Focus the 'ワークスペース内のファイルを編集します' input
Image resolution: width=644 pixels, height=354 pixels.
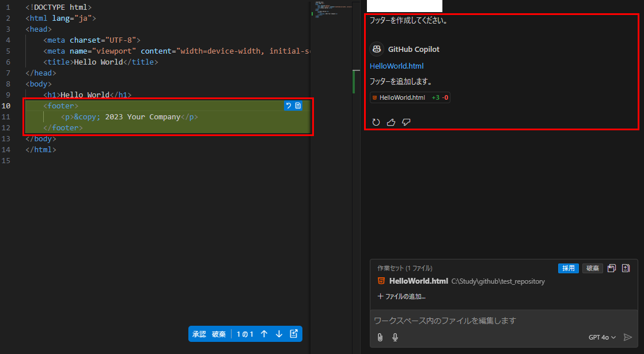pos(503,321)
